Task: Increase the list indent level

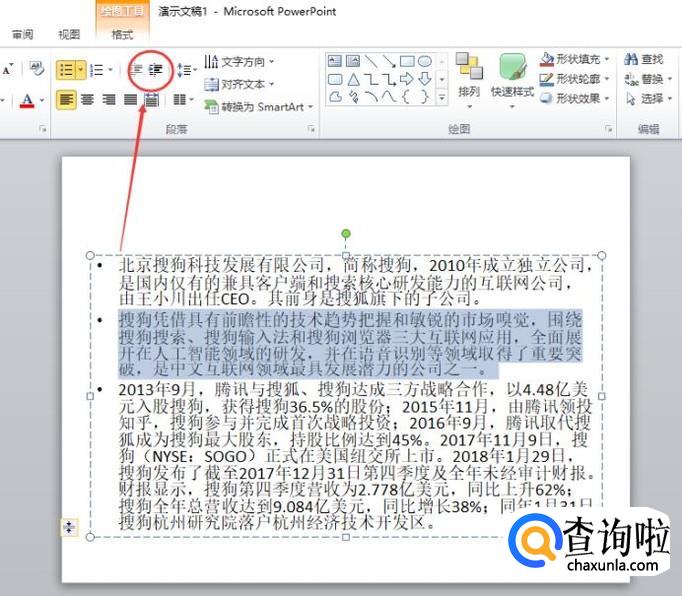Action: [155, 70]
